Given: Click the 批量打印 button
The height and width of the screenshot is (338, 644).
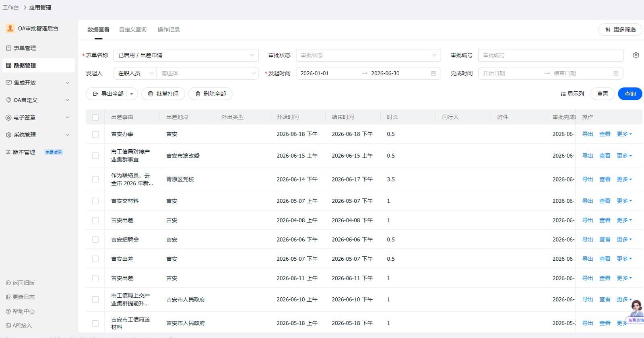Looking at the screenshot, I should point(163,94).
